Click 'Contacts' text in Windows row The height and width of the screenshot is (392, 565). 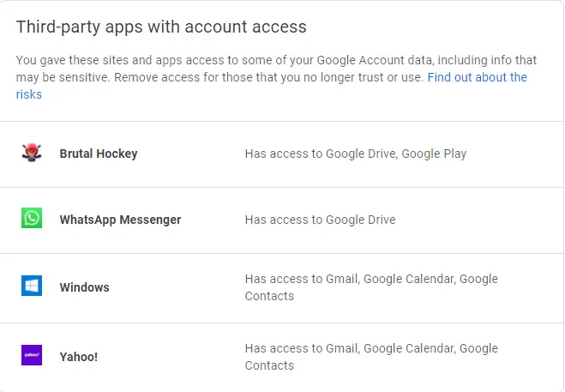[269, 296]
